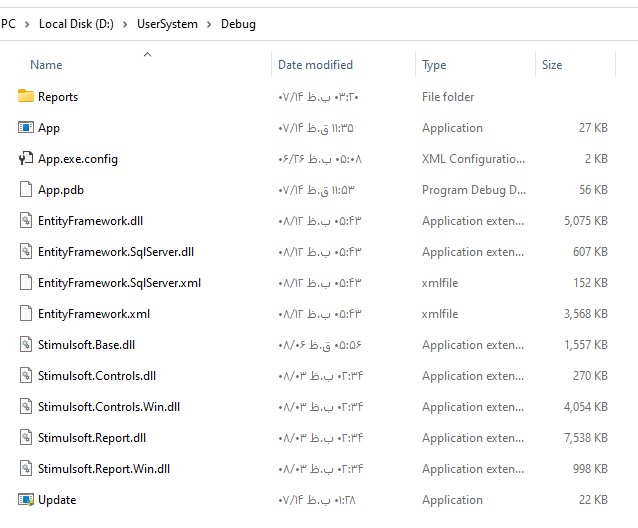Select the Update application icon
Image resolution: width=638 pixels, height=528 pixels.
26,500
